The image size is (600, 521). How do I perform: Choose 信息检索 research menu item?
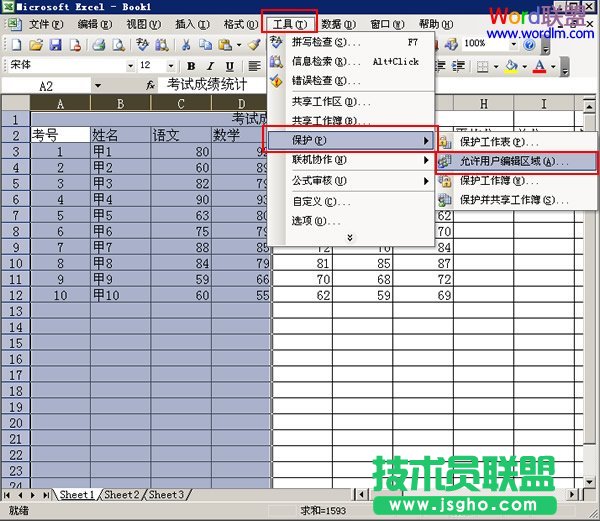pos(351,61)
